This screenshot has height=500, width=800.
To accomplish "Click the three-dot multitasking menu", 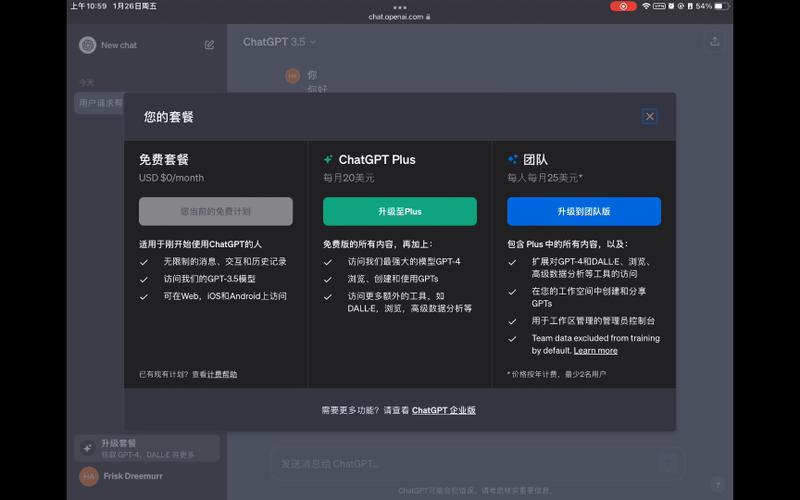I will coord(400,7).
